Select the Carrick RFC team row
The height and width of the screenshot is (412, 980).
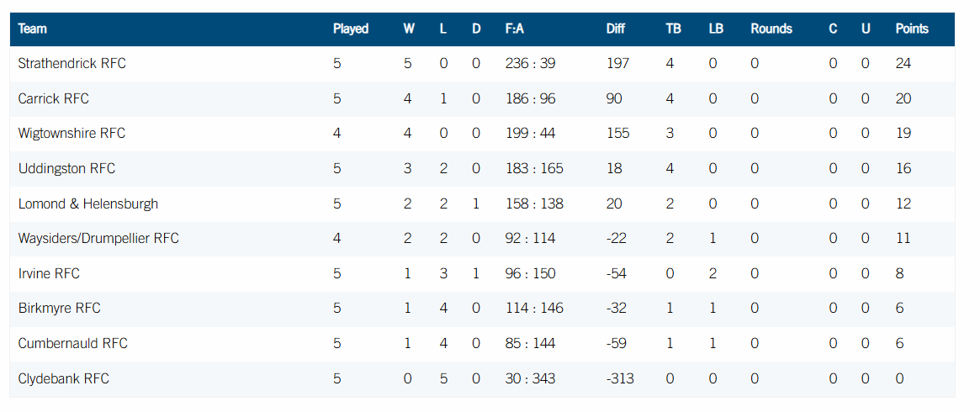pyautogui.click(x=53, y=98)
